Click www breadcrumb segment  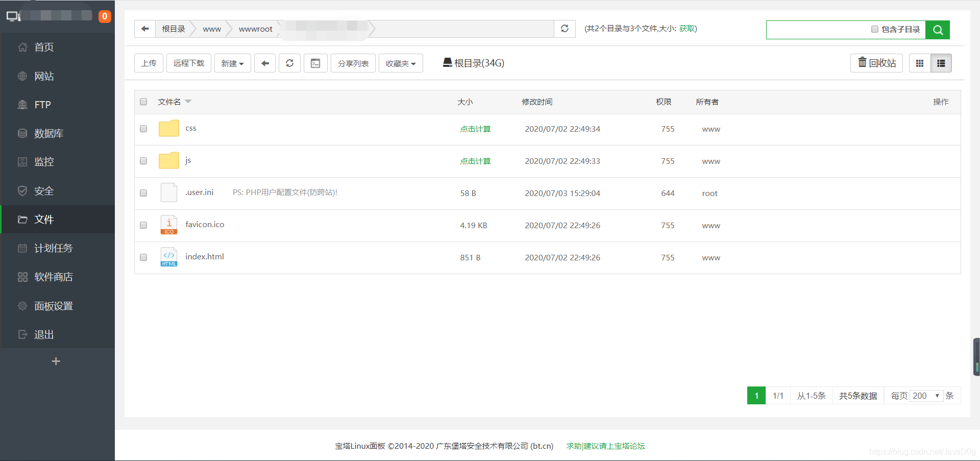[212, 29]
